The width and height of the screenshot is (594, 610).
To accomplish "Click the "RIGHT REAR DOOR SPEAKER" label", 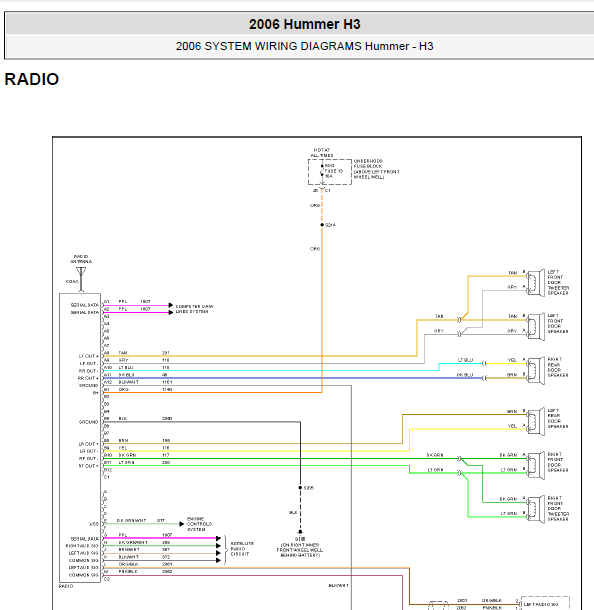I will click(x=558, y=367).
